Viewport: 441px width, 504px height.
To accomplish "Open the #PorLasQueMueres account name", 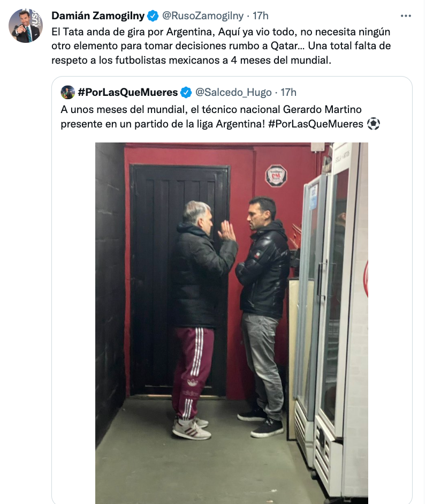I will pyautogui.click(x=127, y=93).
